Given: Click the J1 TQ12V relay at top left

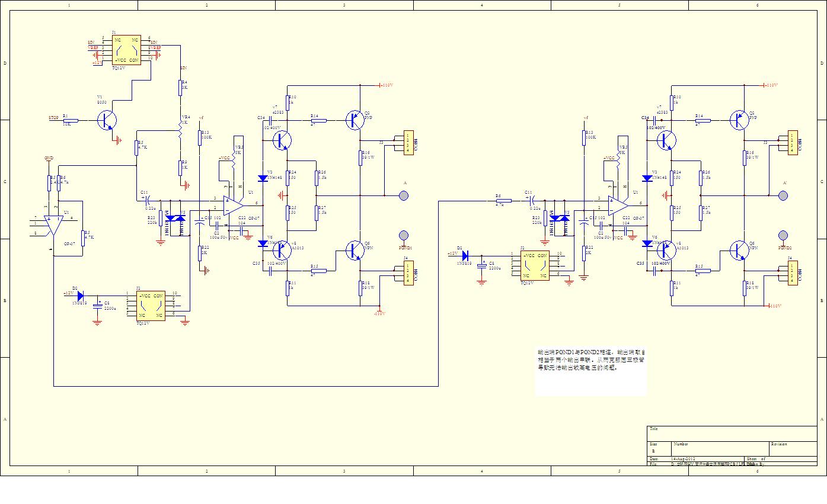Looking at the screenshot, I should coord(126,49).
